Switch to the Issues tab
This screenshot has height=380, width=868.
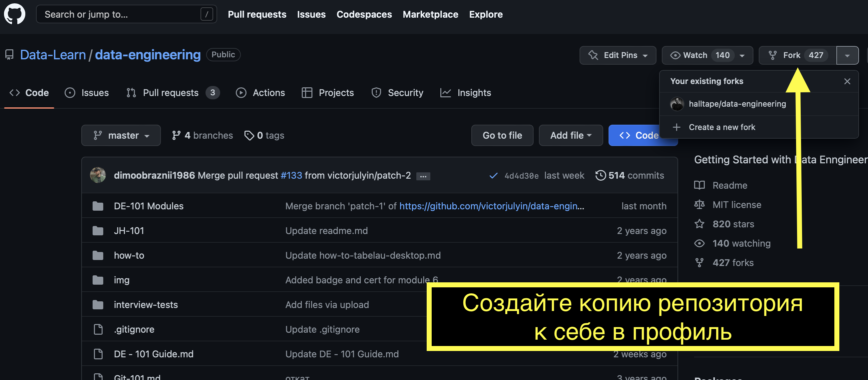tap(87, 93)
